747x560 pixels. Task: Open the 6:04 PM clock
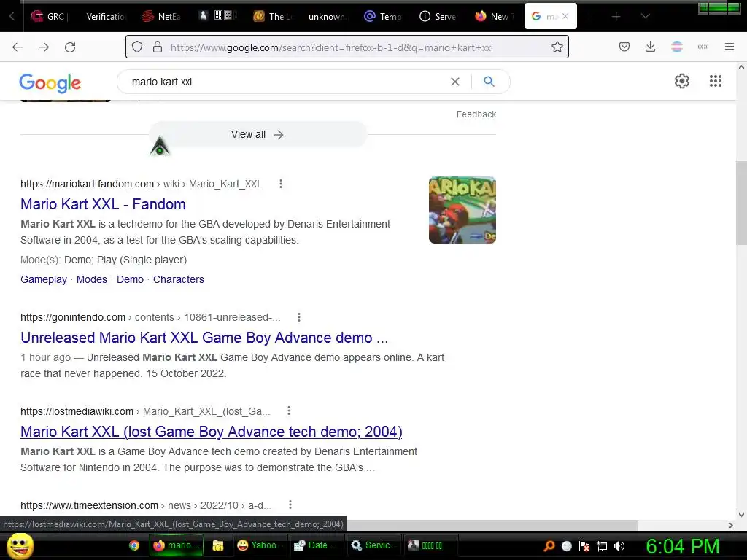(x=682, y=546)
